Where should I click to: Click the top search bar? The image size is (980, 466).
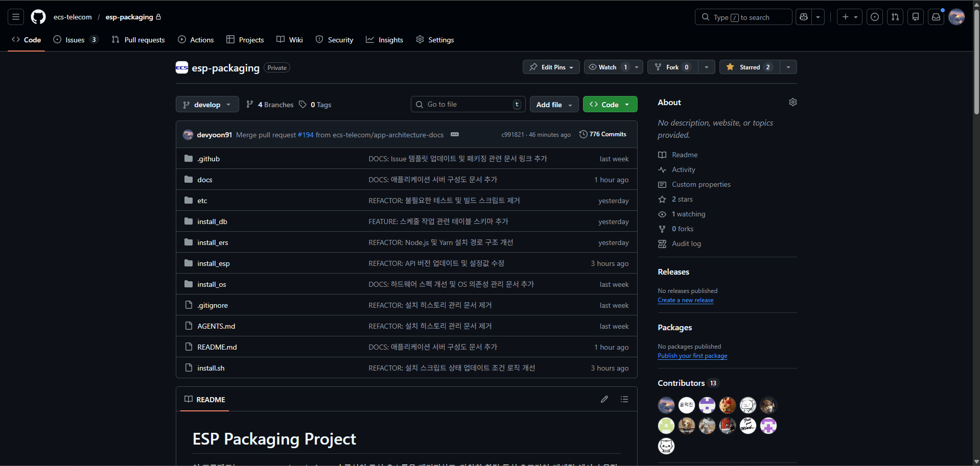coord(743,17)
